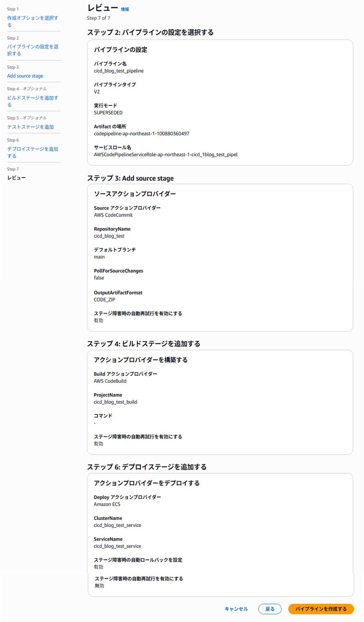
Task: Select pipeline name cicd_blog_test_pipeline value
Action: pyautogui.click(x=119, y=71)
